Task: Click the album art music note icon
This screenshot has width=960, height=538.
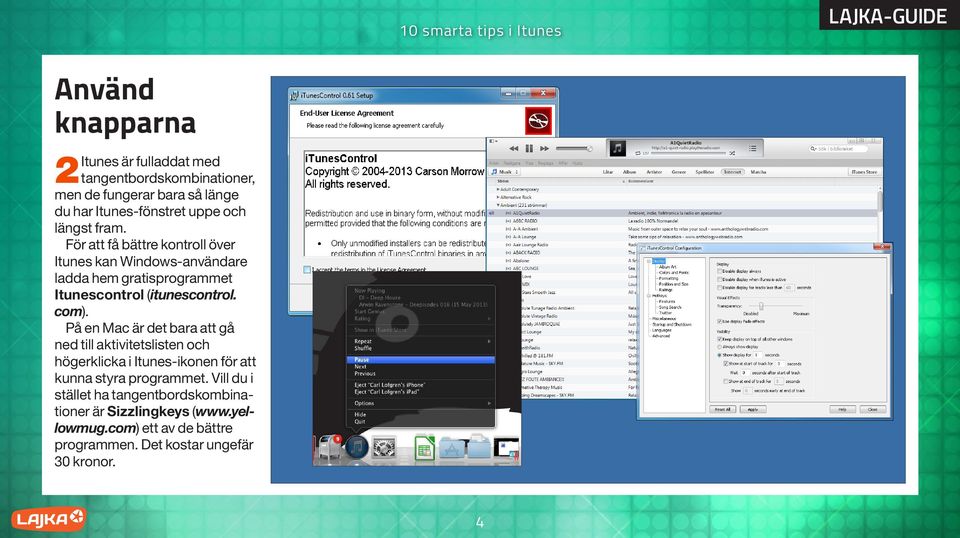Action: (x=617, y=148)
